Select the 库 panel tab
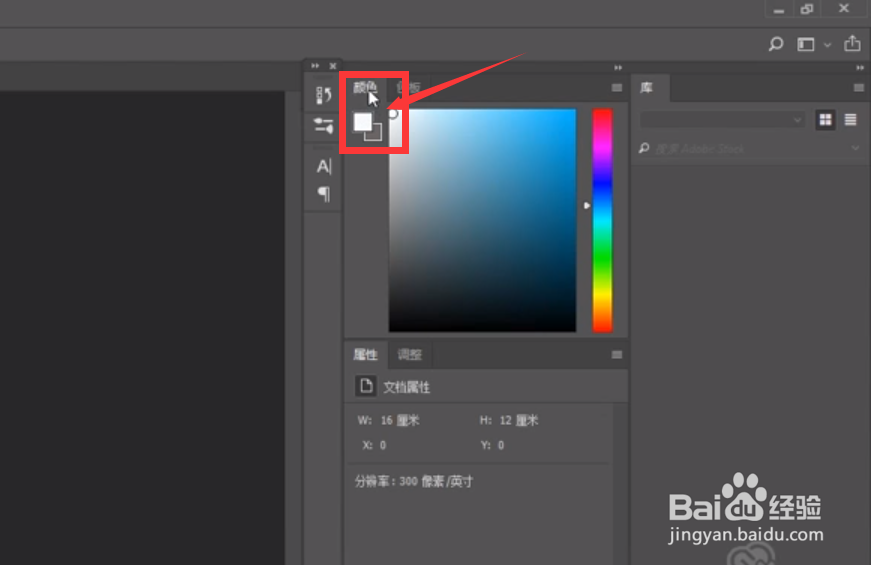 point(647,88)
